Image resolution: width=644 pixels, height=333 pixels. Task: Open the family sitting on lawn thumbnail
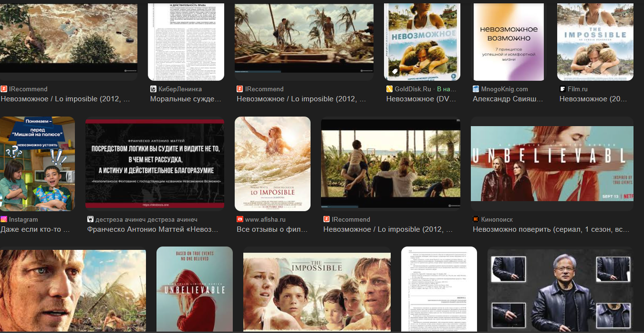pyautogui.click(x=391, y=164)
